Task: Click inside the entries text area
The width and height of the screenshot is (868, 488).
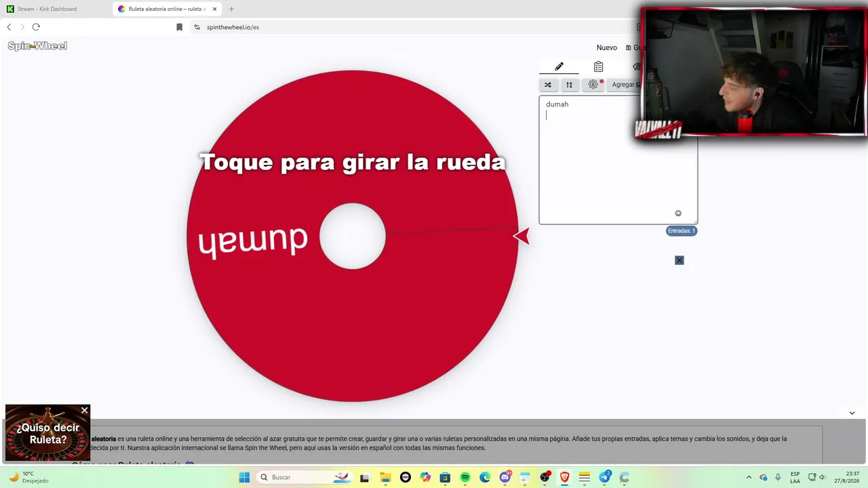Action: [x=618, y=160]
